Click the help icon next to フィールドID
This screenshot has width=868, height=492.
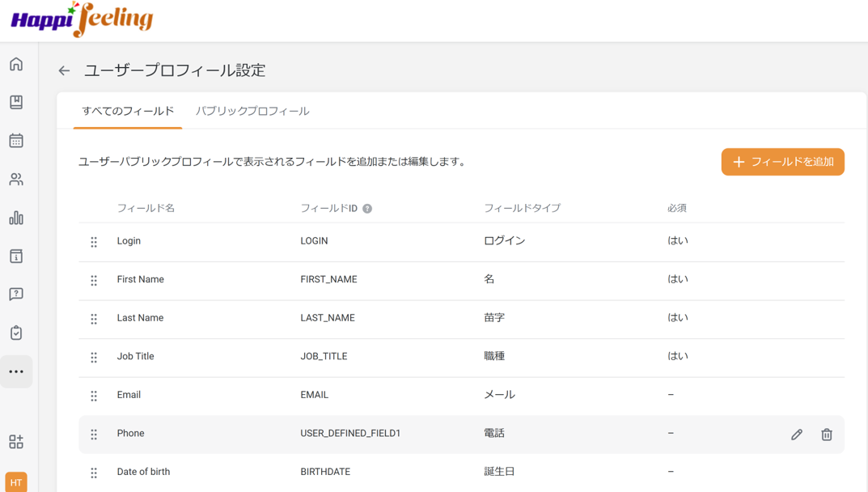pyautogui.click(x=367, y=209)
